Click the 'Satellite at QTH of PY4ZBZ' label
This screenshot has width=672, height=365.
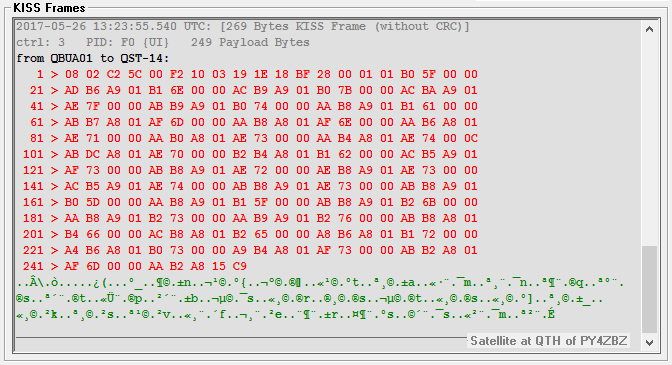(x=549, y=341)
